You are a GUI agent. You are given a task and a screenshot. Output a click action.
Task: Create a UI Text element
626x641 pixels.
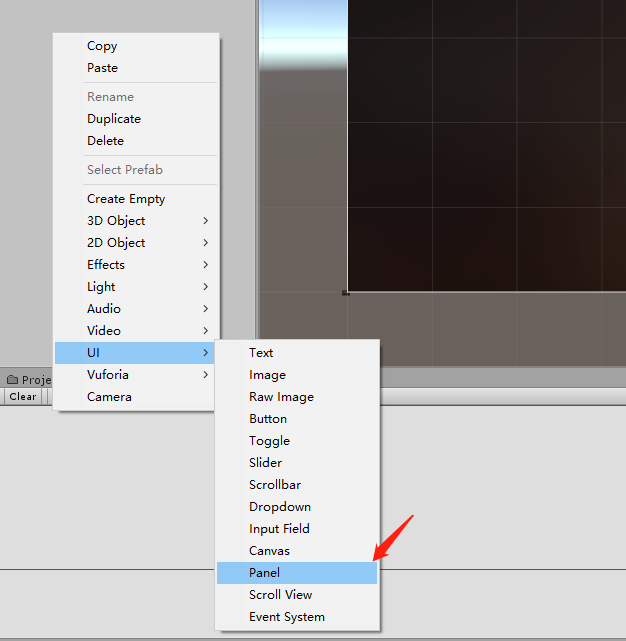(297, 353)
